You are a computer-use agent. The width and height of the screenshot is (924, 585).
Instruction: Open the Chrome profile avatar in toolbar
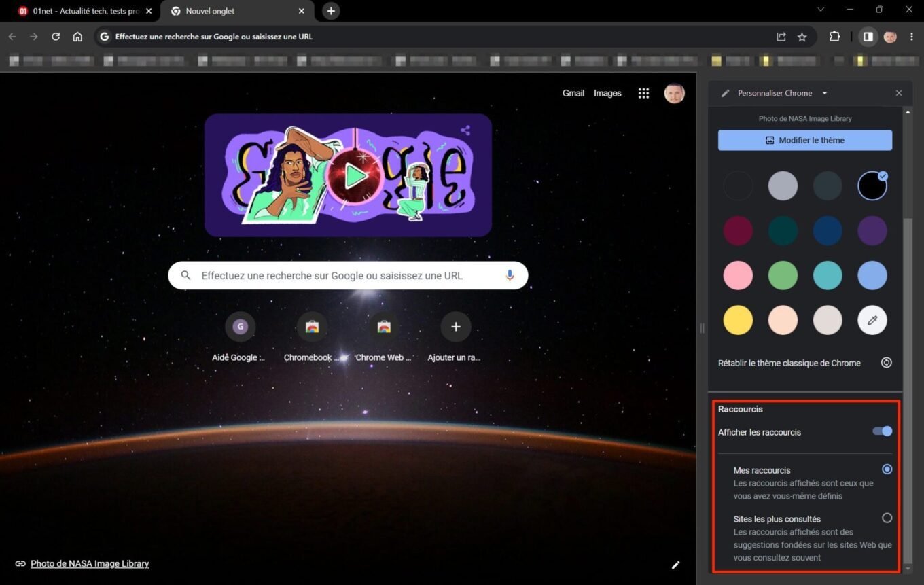point(890,37)
